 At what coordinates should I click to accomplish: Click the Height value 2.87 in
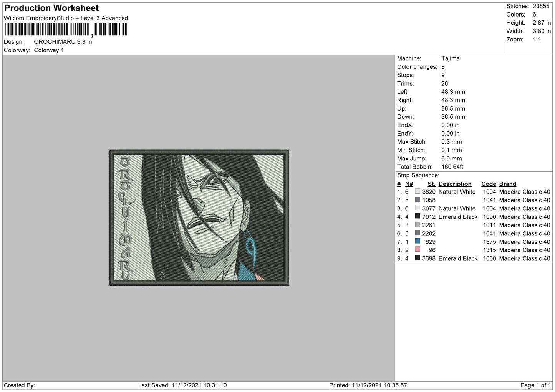[542, 23]
